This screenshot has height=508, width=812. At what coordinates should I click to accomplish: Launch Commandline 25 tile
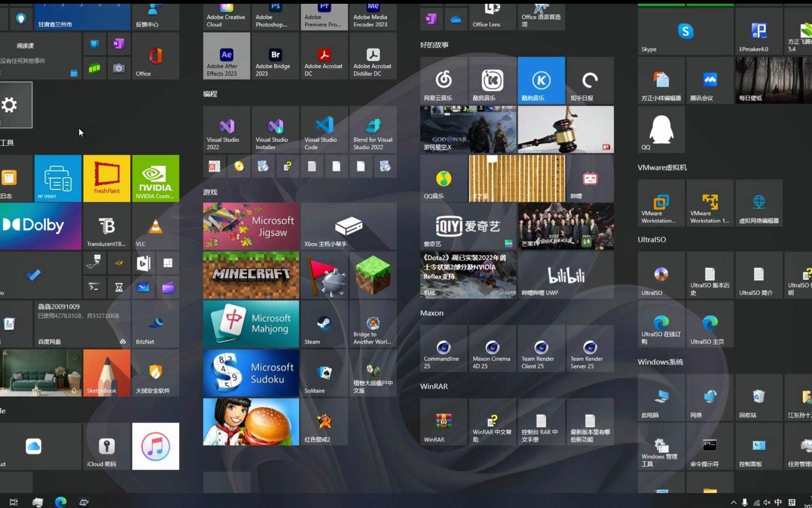pyautogui.click(x=444, y=349)
